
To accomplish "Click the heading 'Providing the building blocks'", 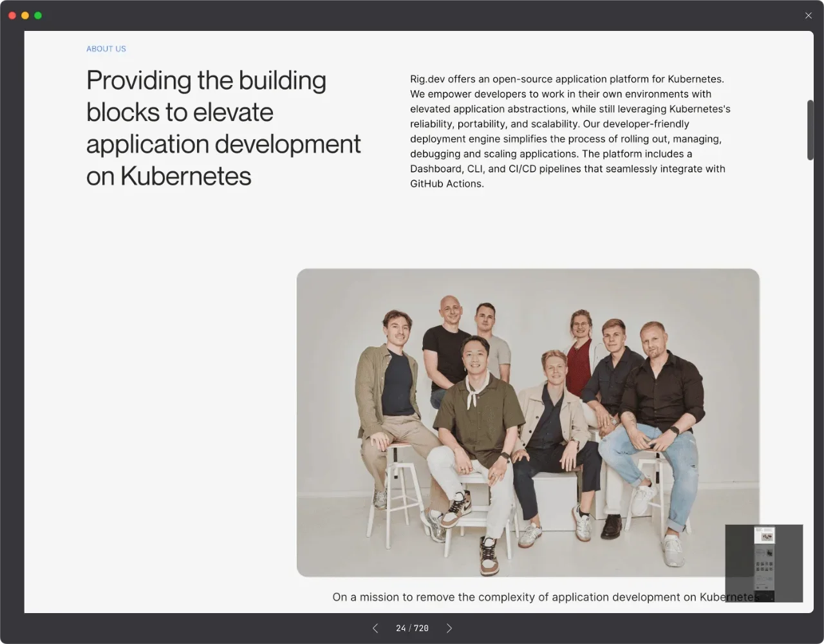I will click(223, 128).
